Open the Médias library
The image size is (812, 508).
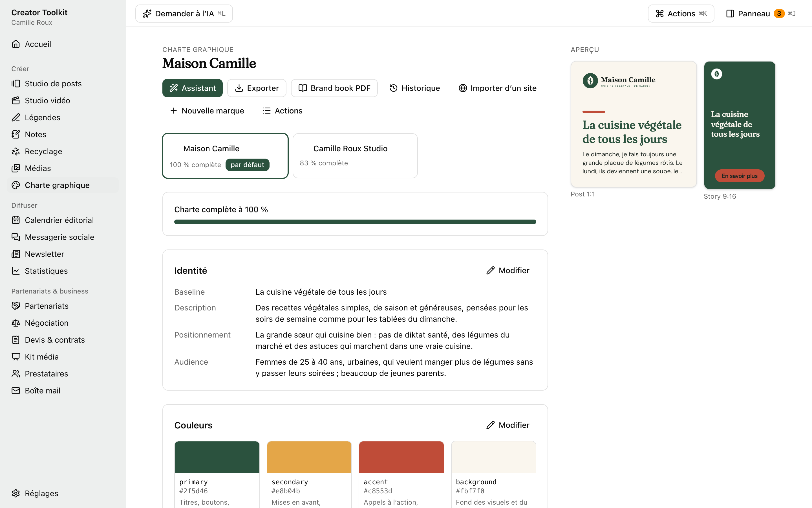coord(63,168)
